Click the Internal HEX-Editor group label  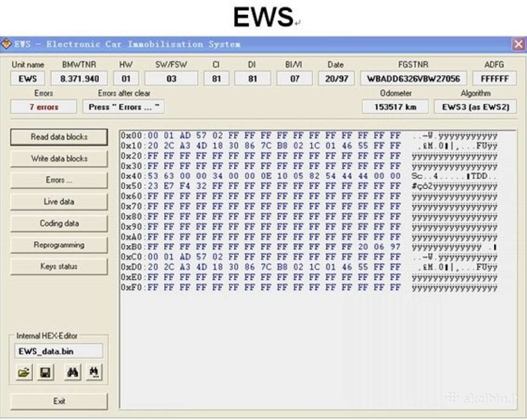(x=47, y=336)
